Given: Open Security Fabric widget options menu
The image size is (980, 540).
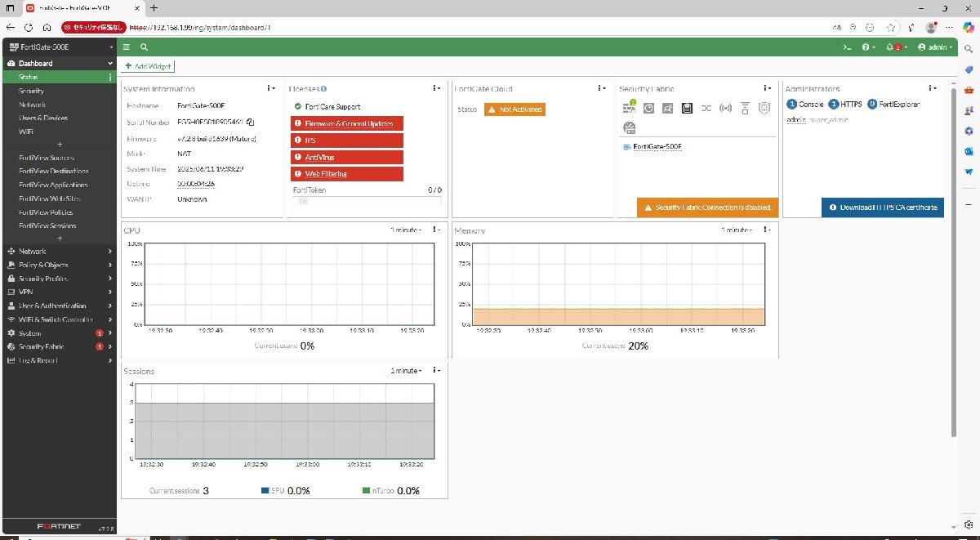Looking at the screenshot, I should [766, 88].
